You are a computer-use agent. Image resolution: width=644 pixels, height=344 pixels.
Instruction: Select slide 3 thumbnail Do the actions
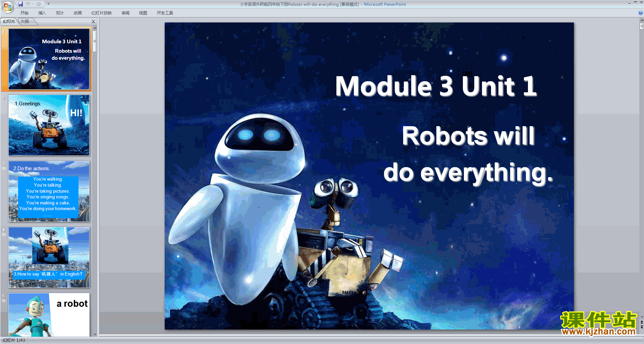coord(49,191)
